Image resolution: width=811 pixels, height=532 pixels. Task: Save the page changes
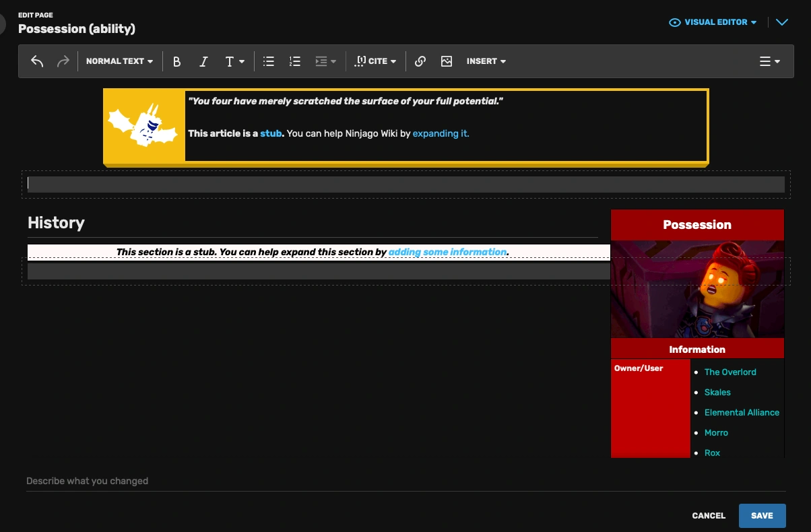[762, 516]
